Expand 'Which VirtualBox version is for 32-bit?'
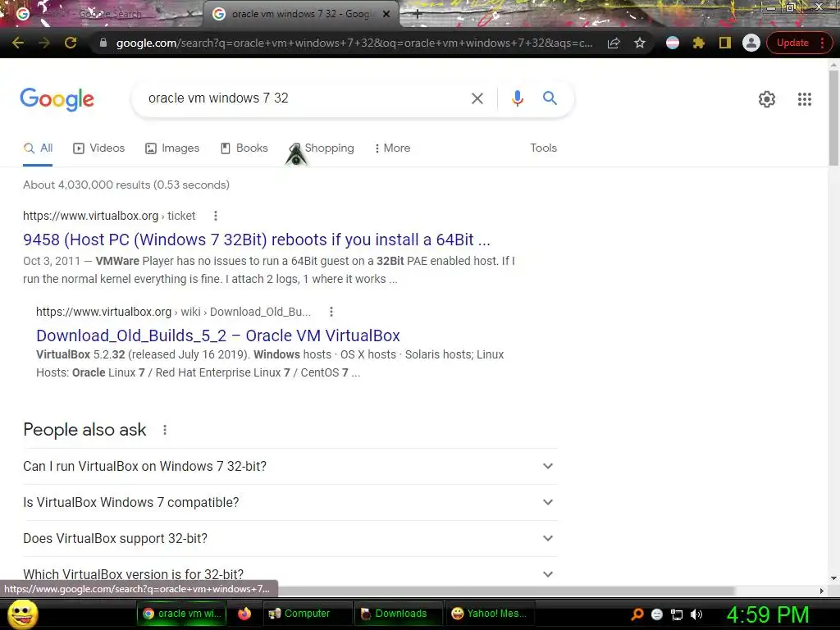Image resolution: width=840 pixels, height=630 pixels. coord(290,574)
